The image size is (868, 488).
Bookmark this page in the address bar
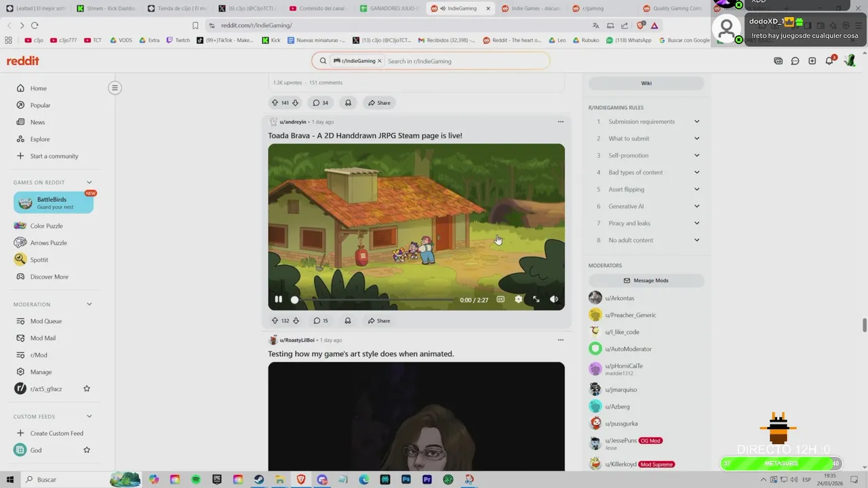pos(195,25)
